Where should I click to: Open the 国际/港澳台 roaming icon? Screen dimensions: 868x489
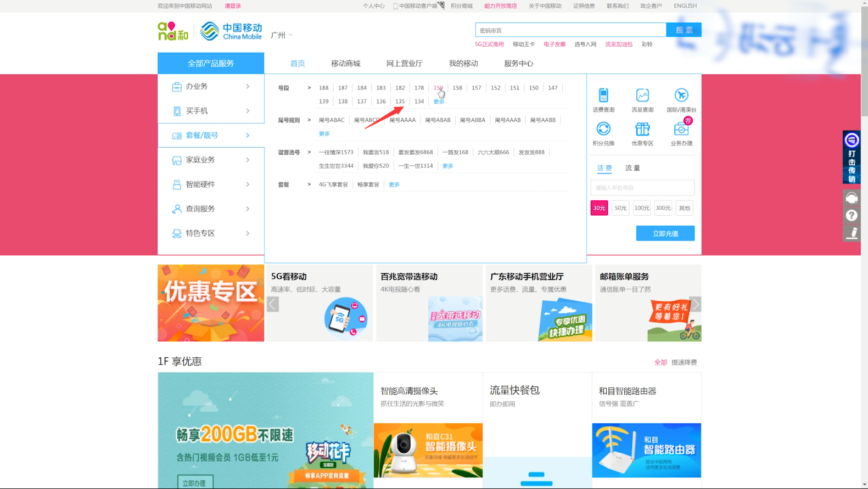[681, 95]
